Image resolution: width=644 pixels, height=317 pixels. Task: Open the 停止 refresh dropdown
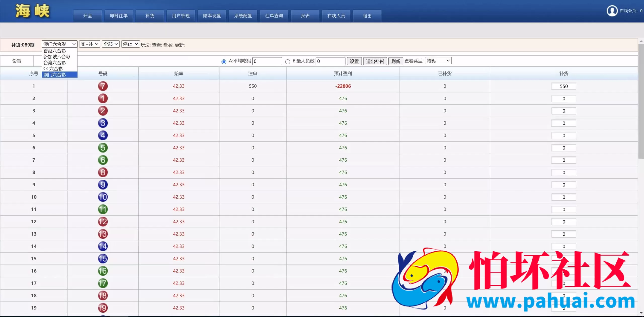130,44
